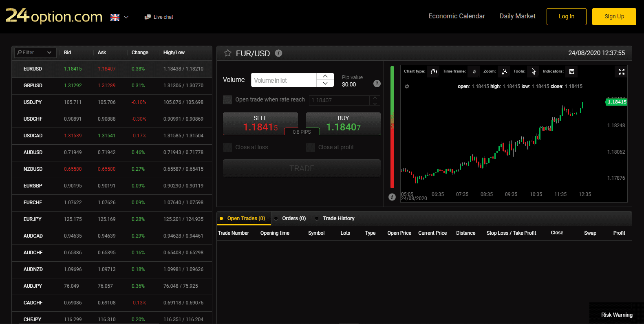This screenshot has height=324, width=644.
Task: Open the time frame 5 selector
Action: pos(474,72)
